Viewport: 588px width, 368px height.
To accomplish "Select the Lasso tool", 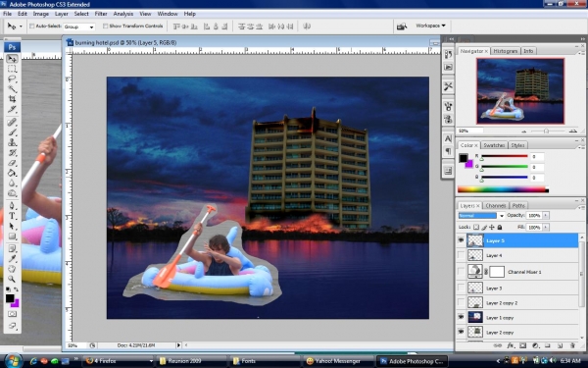I will coord(12,79).
